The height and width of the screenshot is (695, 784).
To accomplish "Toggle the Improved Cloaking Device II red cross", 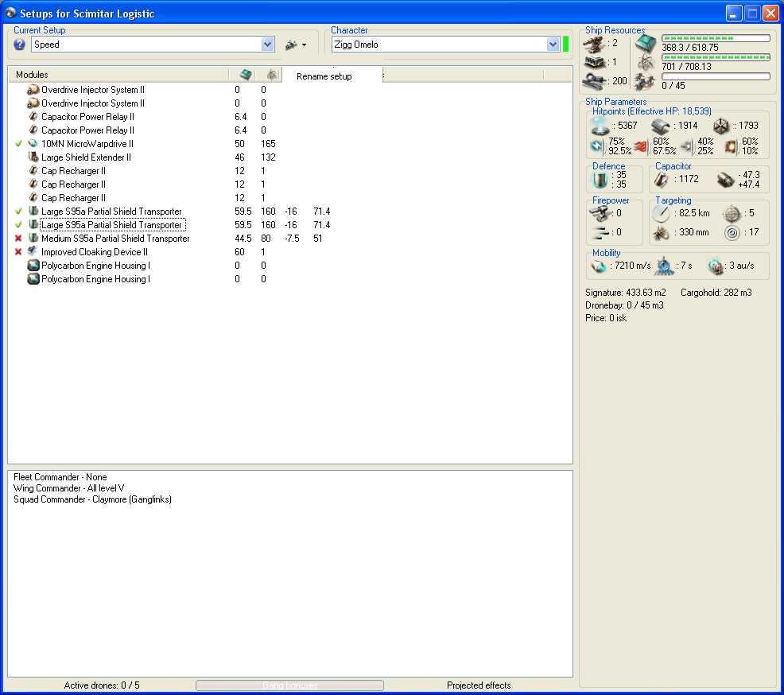I will (x=18, y=251).
